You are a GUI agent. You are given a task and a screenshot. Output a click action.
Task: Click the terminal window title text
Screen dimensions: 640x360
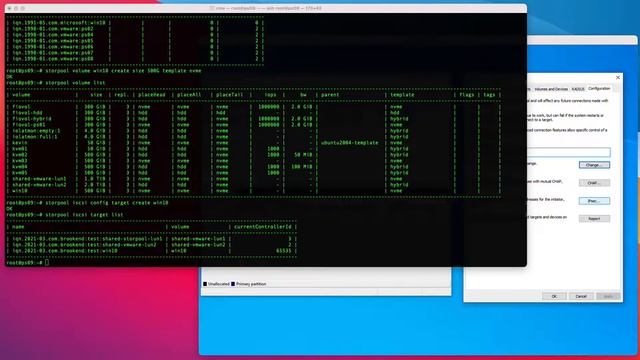[265, 8]
